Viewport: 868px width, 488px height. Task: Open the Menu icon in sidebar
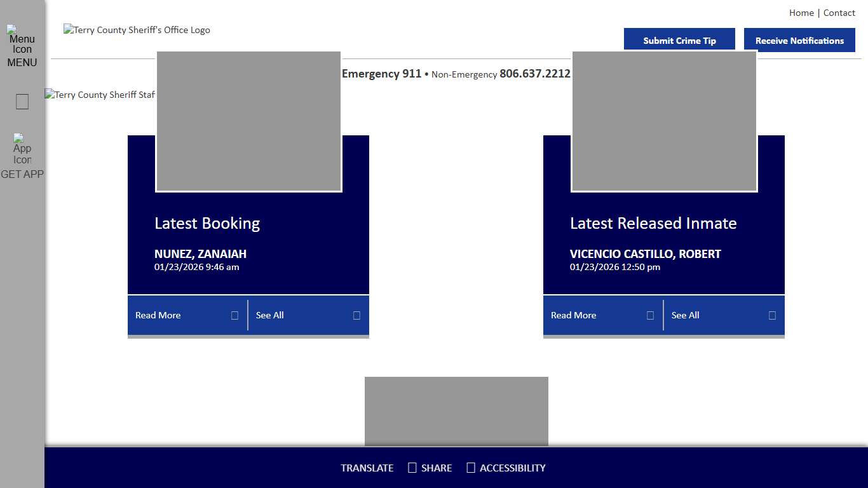[22, 39]
